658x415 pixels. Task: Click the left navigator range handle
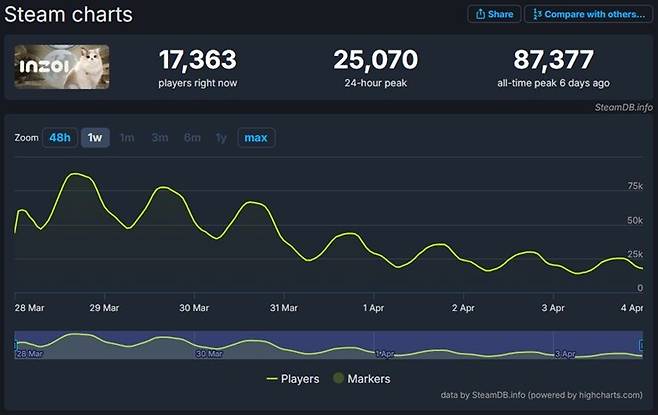tap(16, 345)
